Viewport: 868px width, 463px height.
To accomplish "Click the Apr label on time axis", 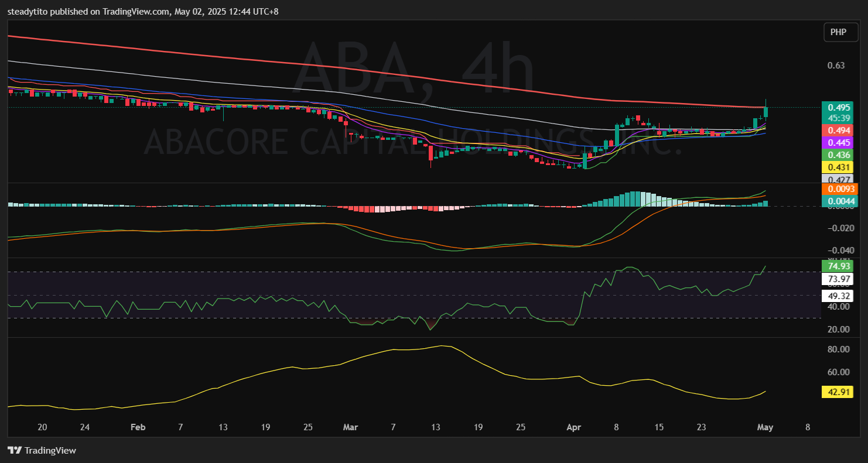I will [573, 427].
